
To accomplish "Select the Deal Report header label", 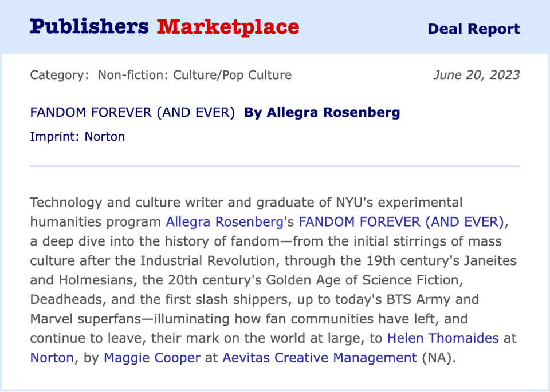I will (x=474, y=29).
